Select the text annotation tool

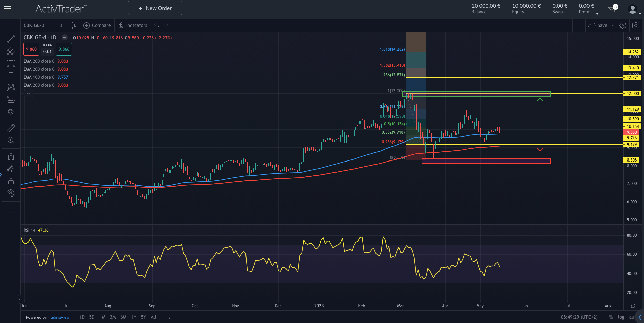click(11, 75)
